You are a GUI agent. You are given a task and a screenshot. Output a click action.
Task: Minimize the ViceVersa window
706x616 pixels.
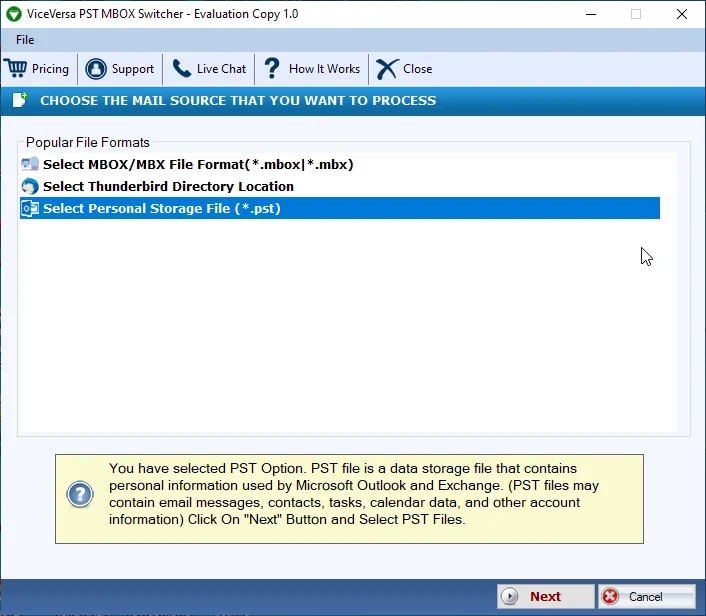tap(591, 14)
